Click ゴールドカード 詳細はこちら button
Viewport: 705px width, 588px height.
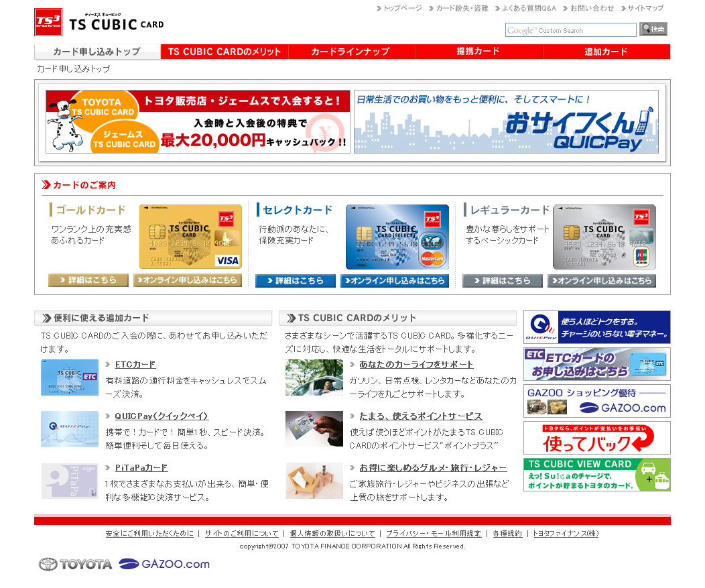[x=88, y=280]
